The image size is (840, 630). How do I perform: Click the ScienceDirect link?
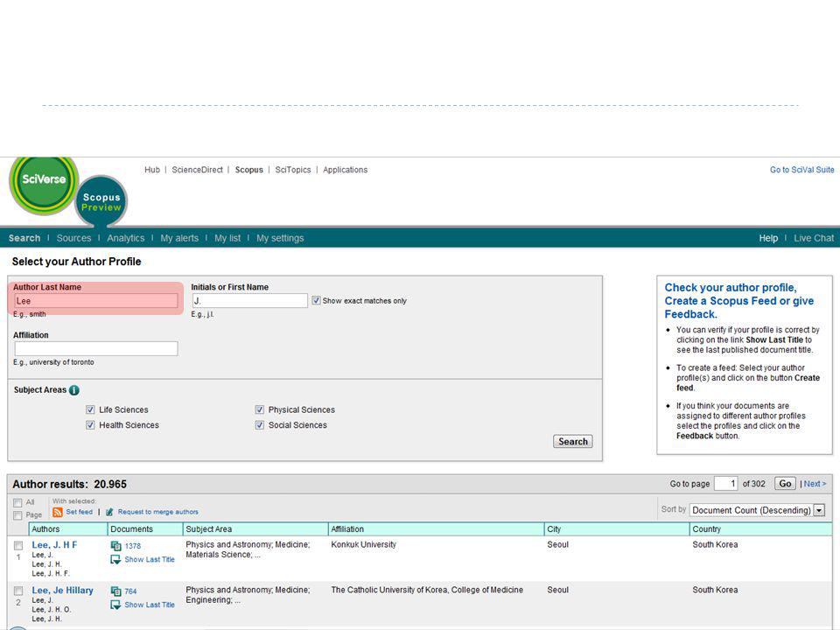point(197,170)
